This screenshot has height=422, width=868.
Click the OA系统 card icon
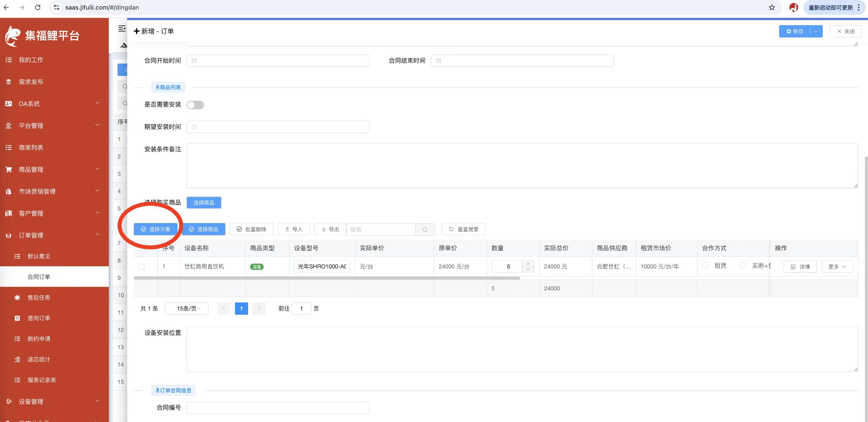(9, 104)
